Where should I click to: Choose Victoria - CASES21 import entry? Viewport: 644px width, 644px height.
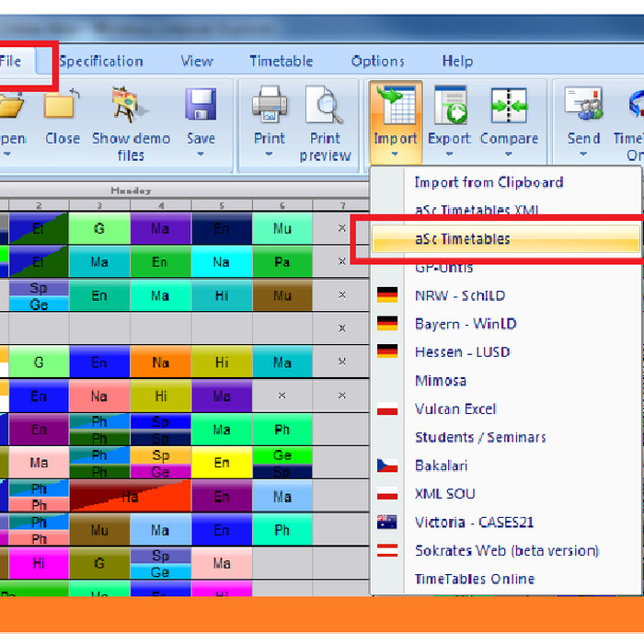tap(474, 523)
